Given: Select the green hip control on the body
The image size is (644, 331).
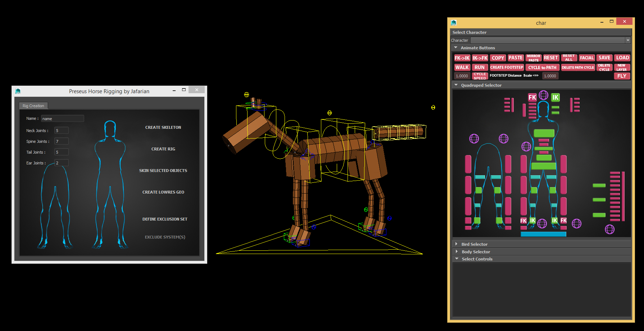Looking at the screenshot, I should pos(544,166).
